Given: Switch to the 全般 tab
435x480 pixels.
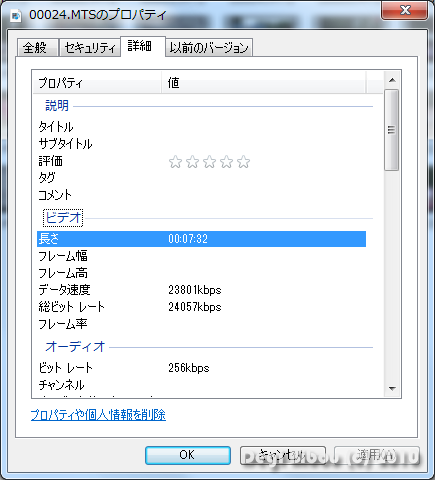Looking at the screenshot, I should (38, 48).
